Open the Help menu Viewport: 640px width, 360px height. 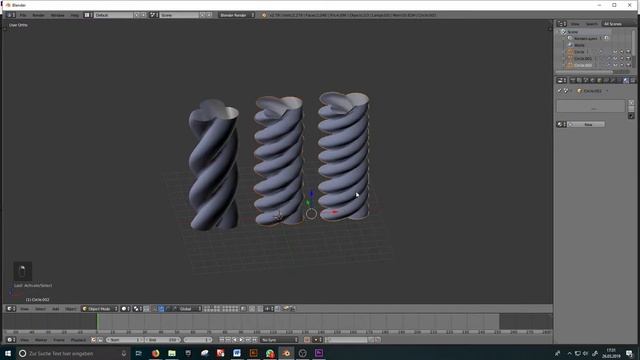(x=74, y=15)
